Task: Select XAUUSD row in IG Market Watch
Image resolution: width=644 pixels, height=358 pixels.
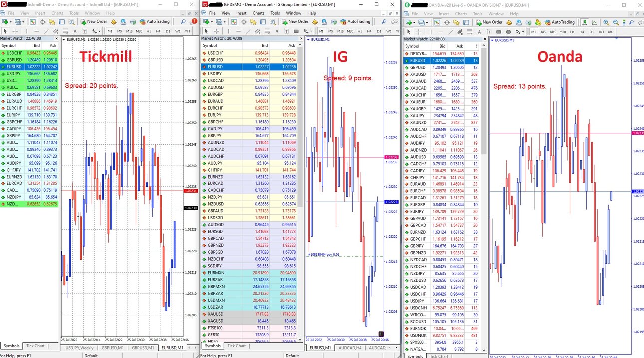Action: (249, 314)
